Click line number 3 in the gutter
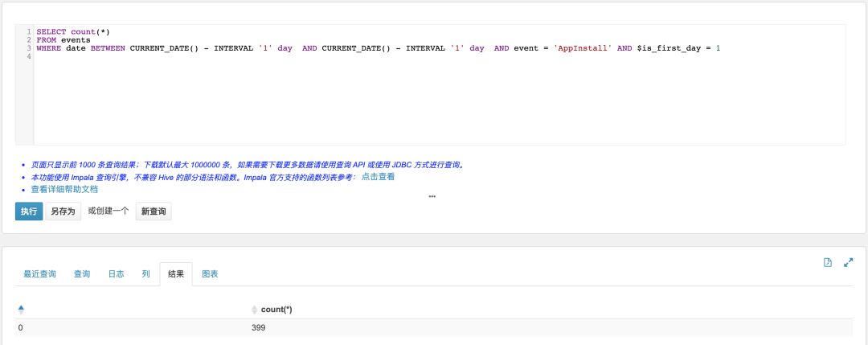 point(29,48)
